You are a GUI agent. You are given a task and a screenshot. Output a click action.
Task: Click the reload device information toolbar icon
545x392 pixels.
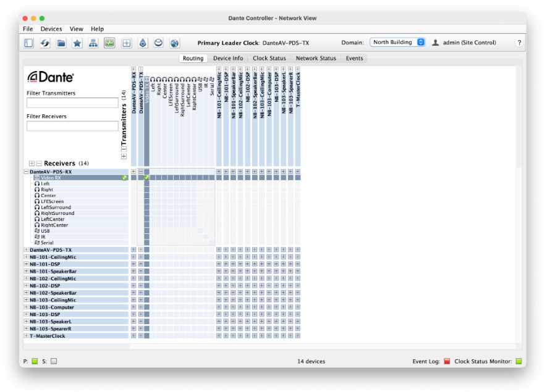click(45, 43)
